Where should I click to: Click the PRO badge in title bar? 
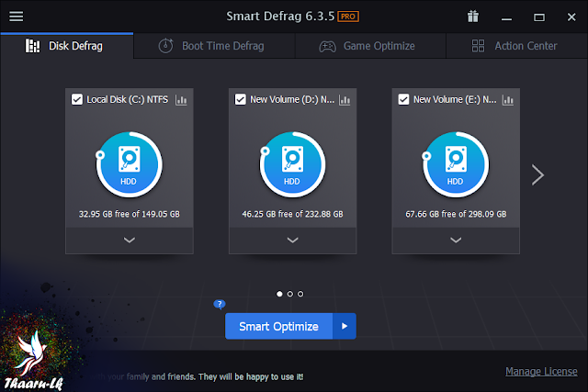click(x=348, y=17)
